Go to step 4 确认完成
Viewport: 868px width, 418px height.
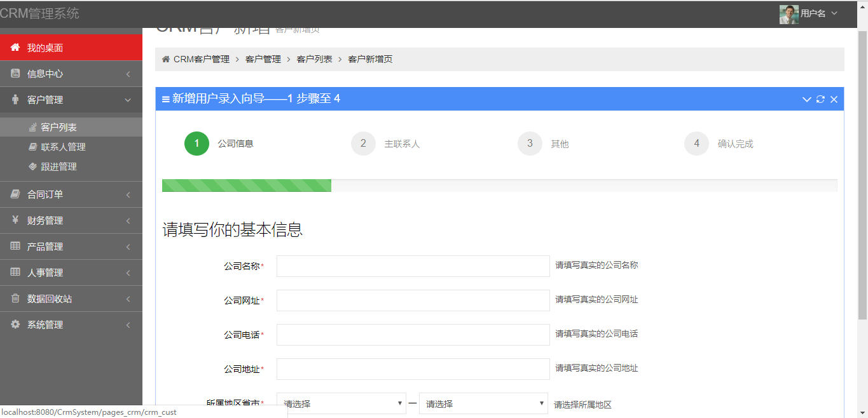coord(719,144)
